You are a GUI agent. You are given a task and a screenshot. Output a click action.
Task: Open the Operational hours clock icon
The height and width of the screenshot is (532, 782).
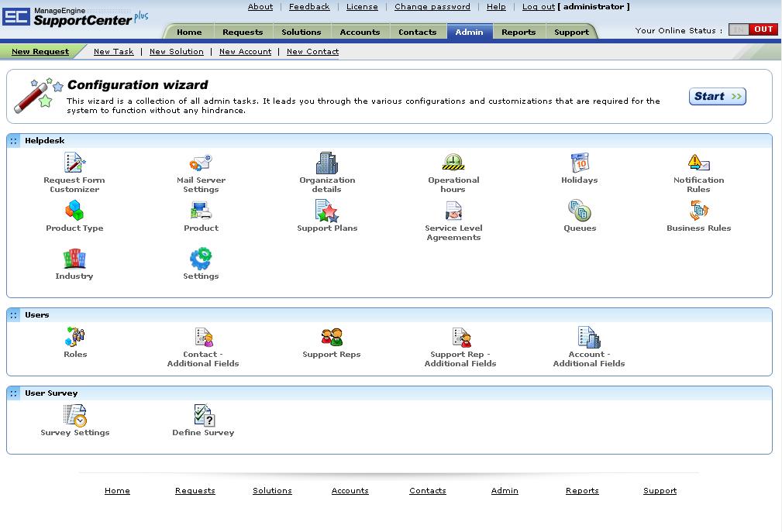point(453,163)
